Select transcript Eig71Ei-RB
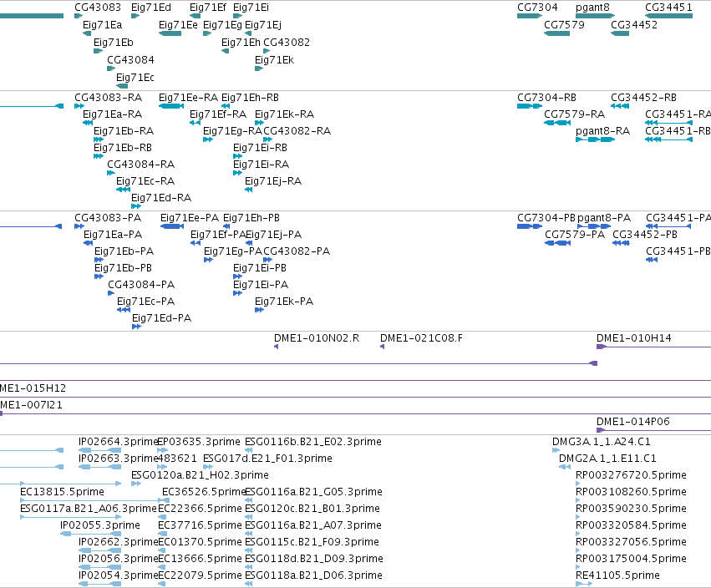 point(260,148)
